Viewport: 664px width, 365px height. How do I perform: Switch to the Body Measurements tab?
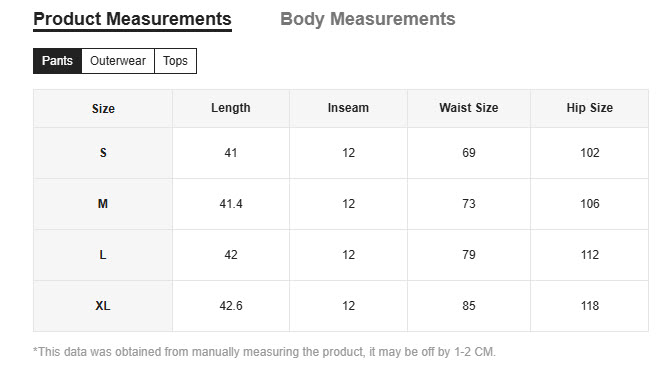pos(368,19)
